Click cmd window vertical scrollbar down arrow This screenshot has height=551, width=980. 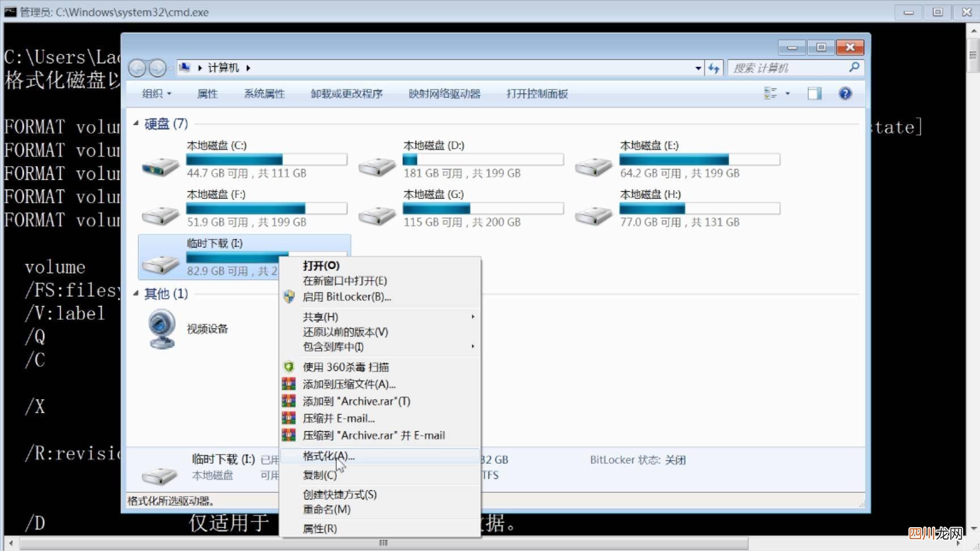pos(973,528)
